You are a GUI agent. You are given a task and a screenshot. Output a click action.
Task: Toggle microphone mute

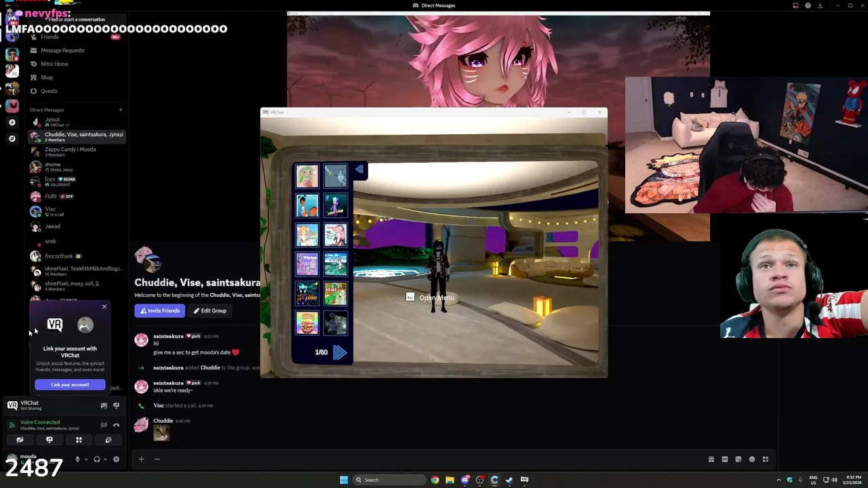[77, 460]
